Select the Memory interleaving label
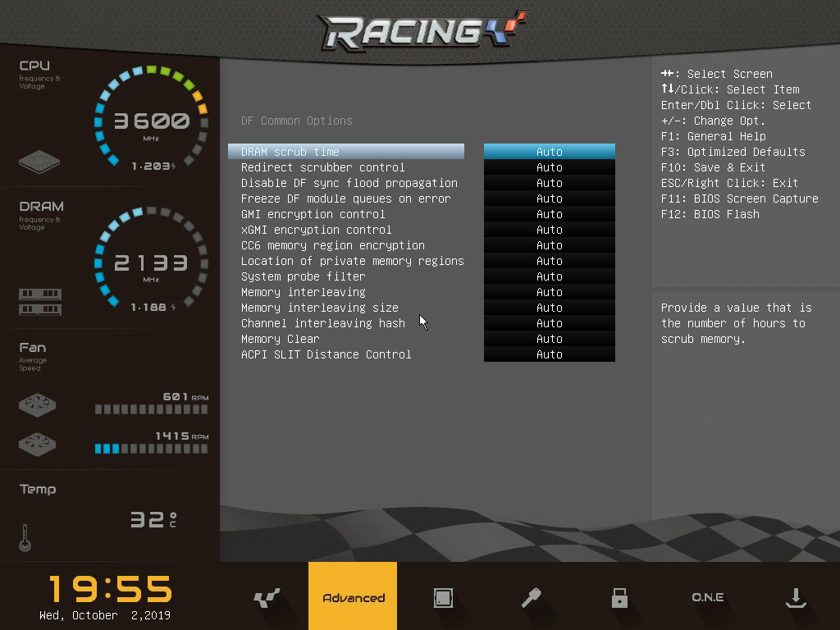840x630 pixels. tap(304, 291)
